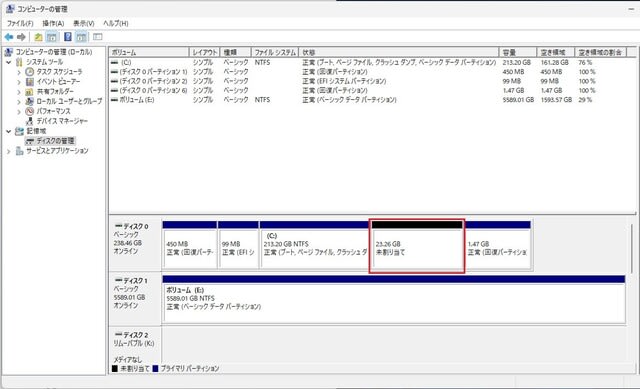Click the 共有フォルダー folder icon

[x=29, y=91]
